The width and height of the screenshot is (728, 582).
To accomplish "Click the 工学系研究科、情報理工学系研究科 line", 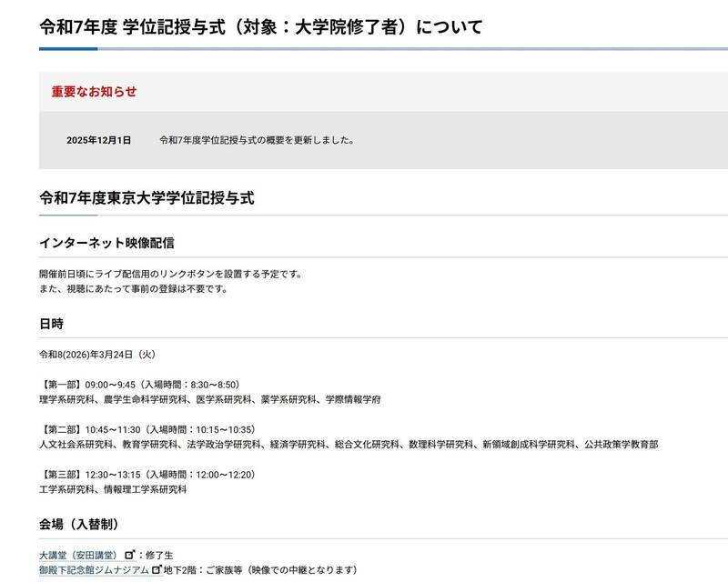I will coord(113,489).
